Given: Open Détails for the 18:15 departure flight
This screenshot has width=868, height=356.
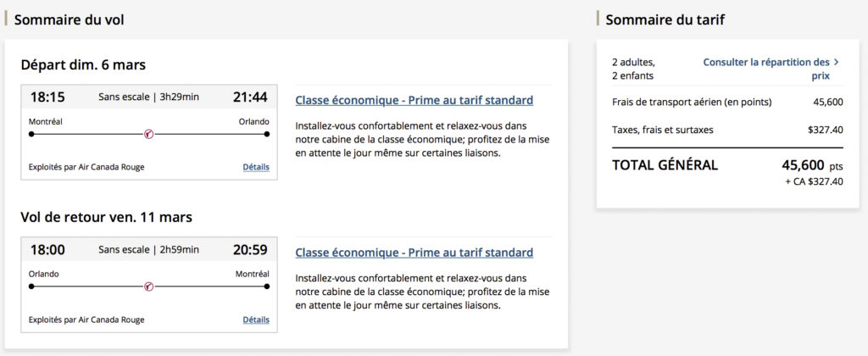Looking at the screenshot, I should click(x=255, y=167).
